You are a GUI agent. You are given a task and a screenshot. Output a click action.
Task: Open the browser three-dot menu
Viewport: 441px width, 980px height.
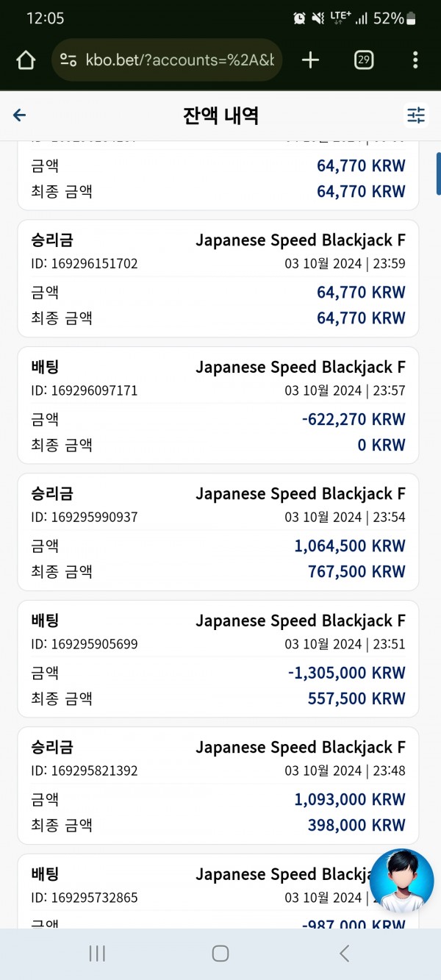point(415,60)
